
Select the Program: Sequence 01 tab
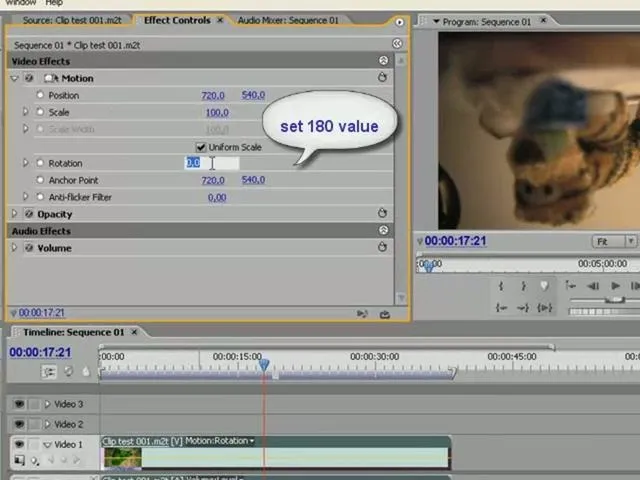487,22
